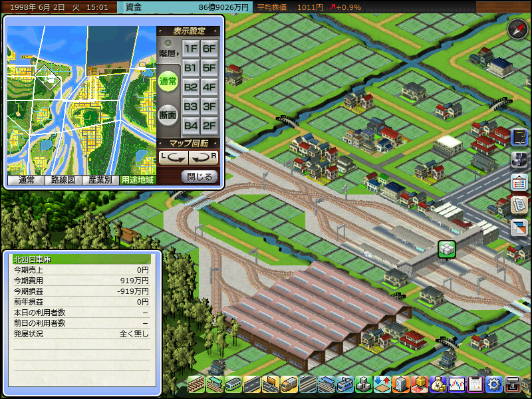The height and width of the screenshot is (399, 532).
Task: Toggle floor level 5F
Action: pos(209,68)
